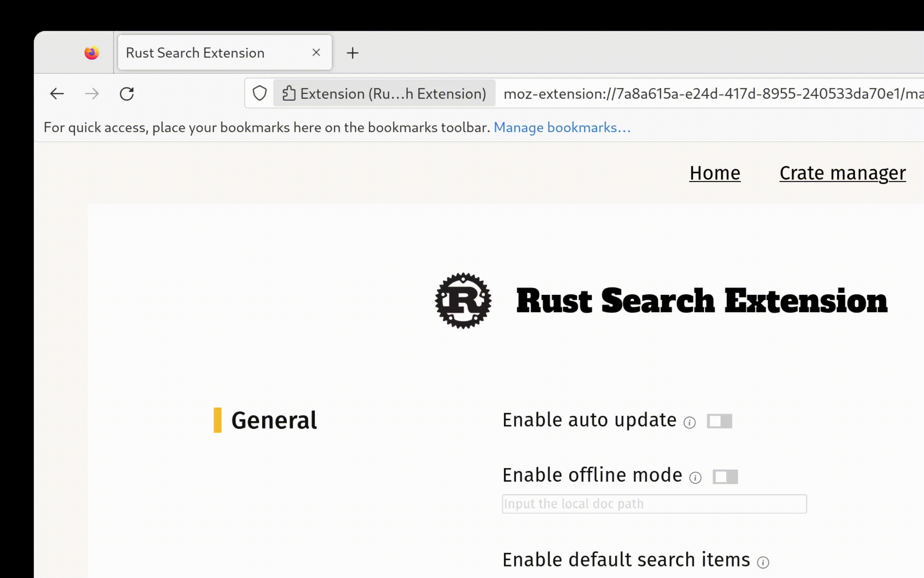The height and width of the screenshot is (578, 924).
Task: Show info for Enable auto update
Action: [689, 422]
